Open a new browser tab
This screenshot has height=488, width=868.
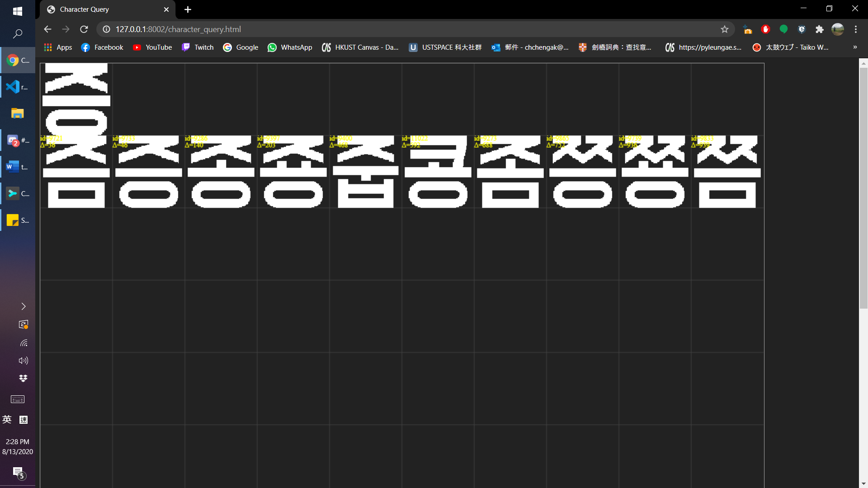pyautogui.click(x=188, y=9)
